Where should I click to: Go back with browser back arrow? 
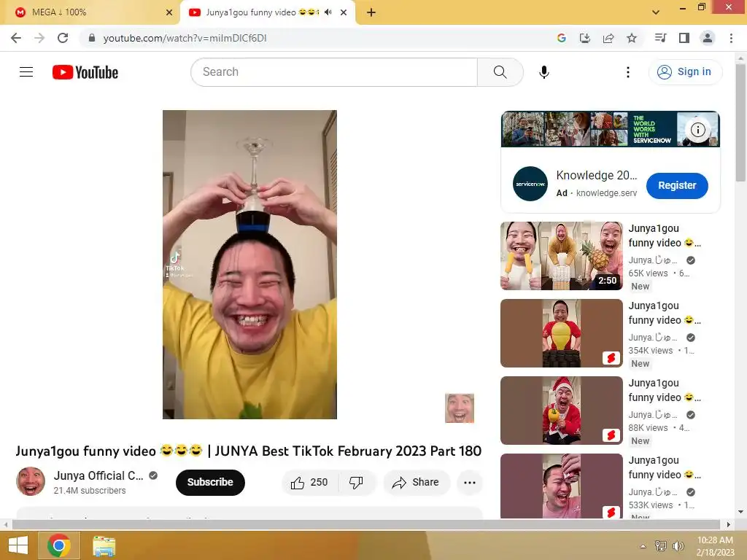click(16, 38)
